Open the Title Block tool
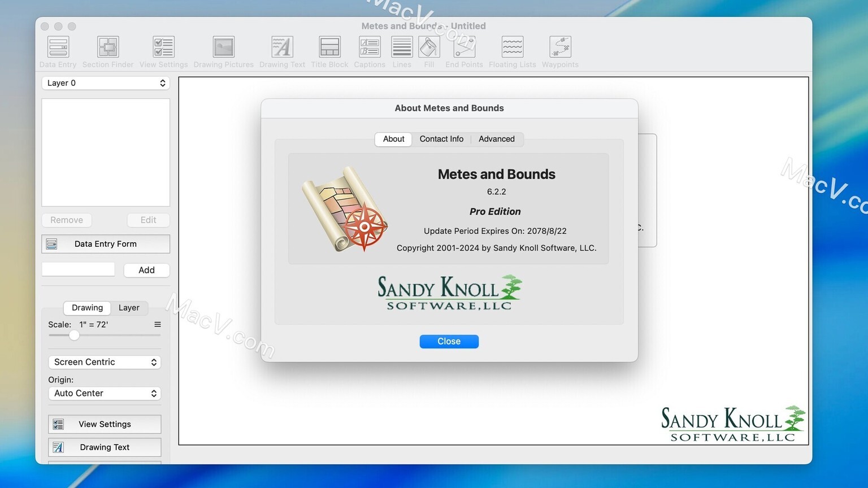 pos(329,47)
